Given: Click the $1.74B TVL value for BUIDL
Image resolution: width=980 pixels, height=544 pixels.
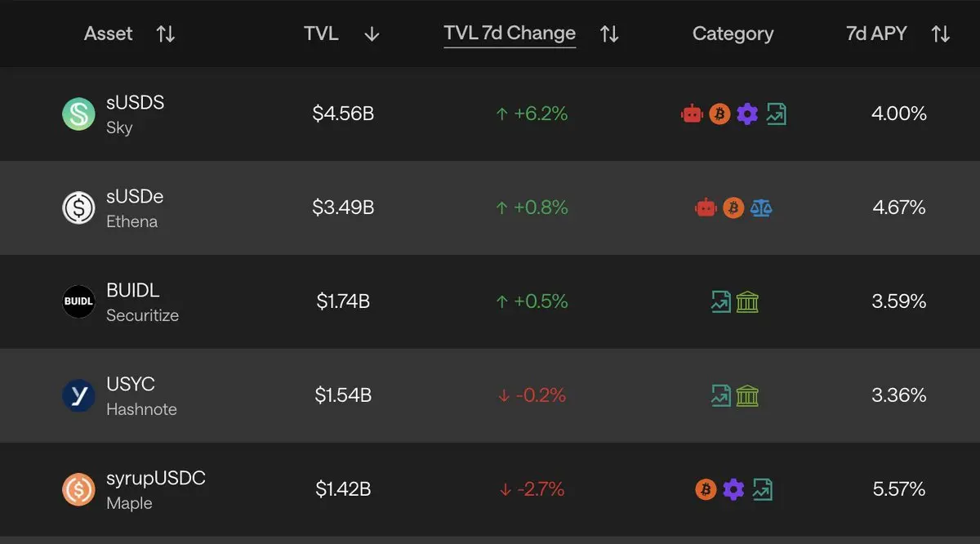Looking at the screenshot, I should click(343, 302).
